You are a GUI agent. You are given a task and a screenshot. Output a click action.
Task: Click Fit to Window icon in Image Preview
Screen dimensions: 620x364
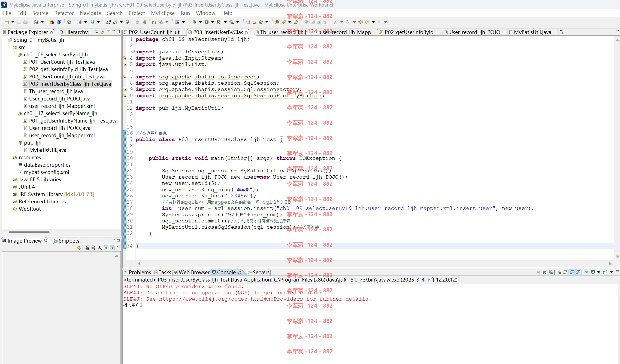point(112,248)
